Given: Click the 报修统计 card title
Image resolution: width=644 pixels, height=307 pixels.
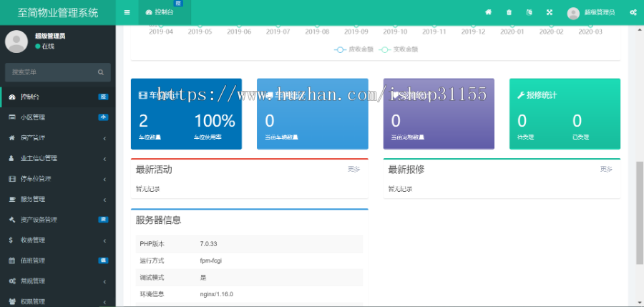Looking at the screenshot, I should pyautogui.click(x=542, y=95).
